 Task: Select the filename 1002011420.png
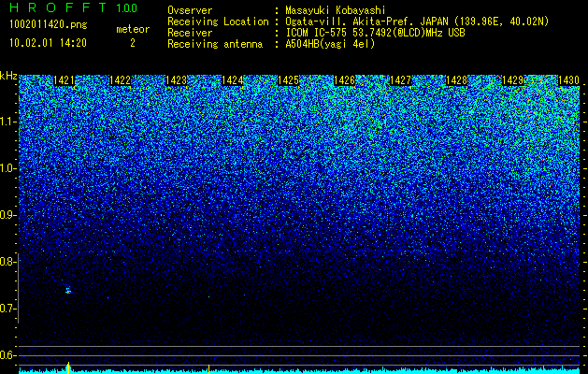(49, 24)
